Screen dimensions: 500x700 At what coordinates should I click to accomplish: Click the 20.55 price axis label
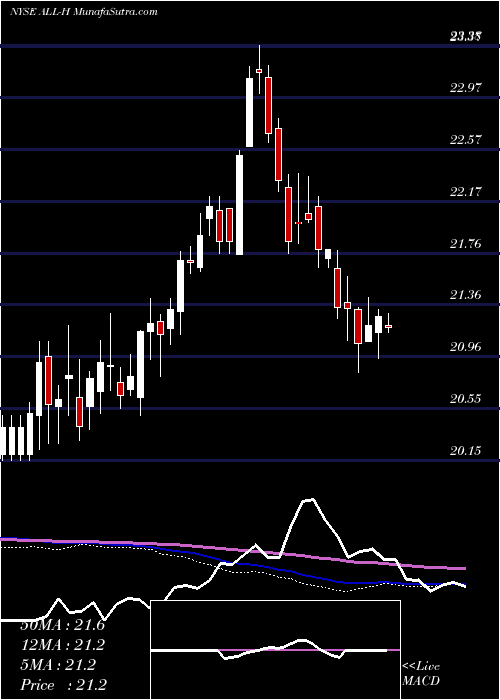coord(466,398)
